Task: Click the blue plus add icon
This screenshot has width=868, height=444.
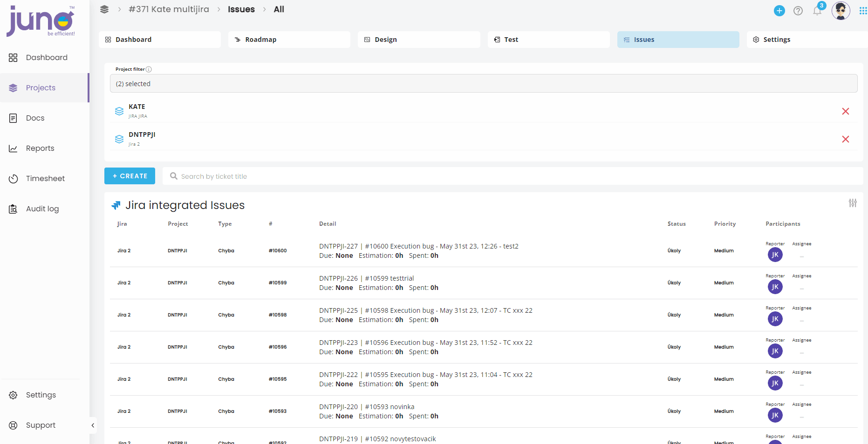Action: click(x=779, y=11)
